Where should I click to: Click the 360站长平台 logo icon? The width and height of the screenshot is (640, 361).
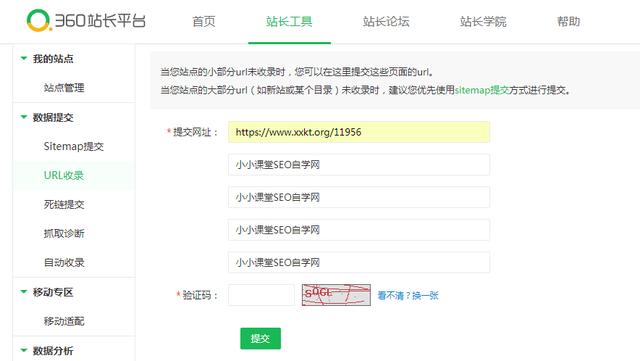click(x=38, y=20)
